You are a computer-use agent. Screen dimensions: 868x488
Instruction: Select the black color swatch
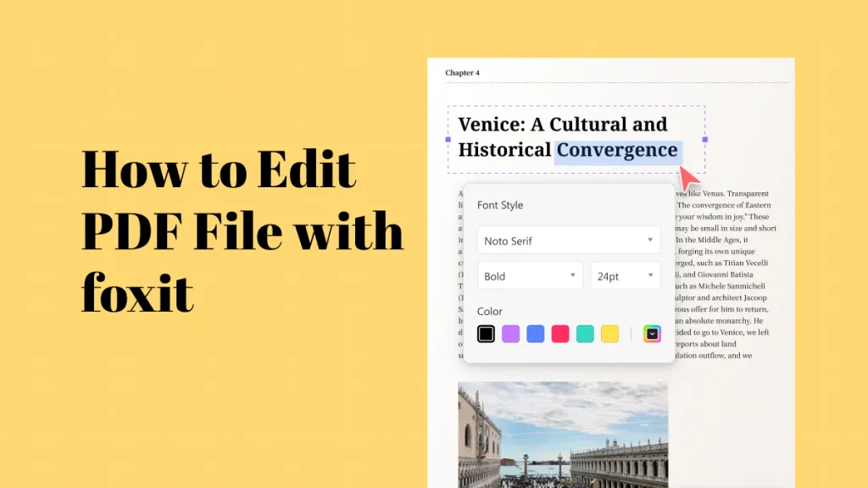pos(486,334)
